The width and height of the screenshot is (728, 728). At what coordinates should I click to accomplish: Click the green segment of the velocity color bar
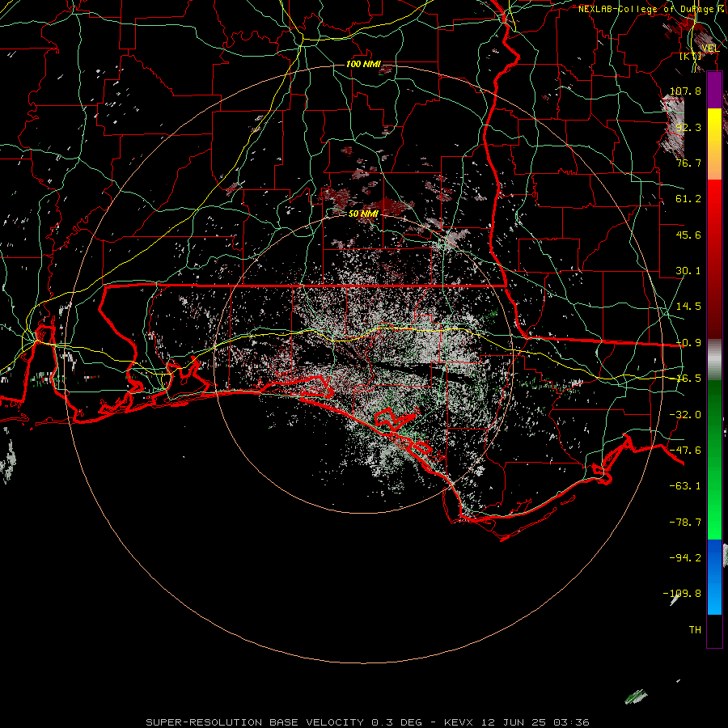(x=714, y=459)
